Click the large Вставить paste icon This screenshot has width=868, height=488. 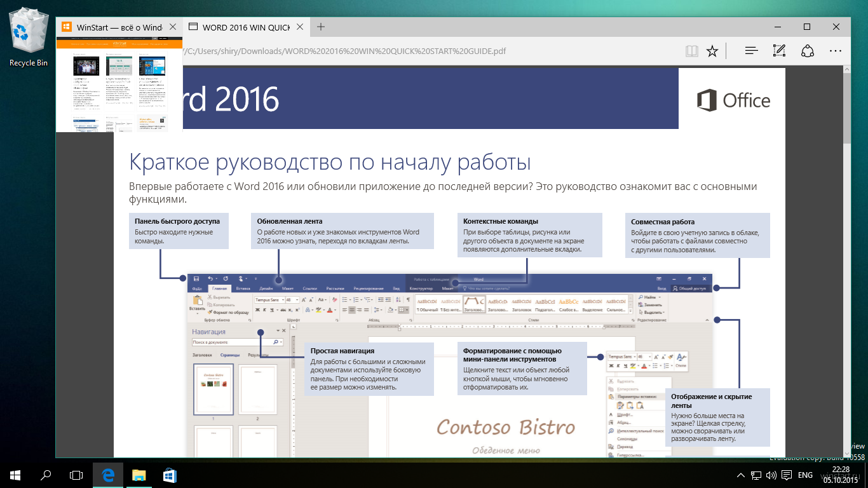(198, 300)
